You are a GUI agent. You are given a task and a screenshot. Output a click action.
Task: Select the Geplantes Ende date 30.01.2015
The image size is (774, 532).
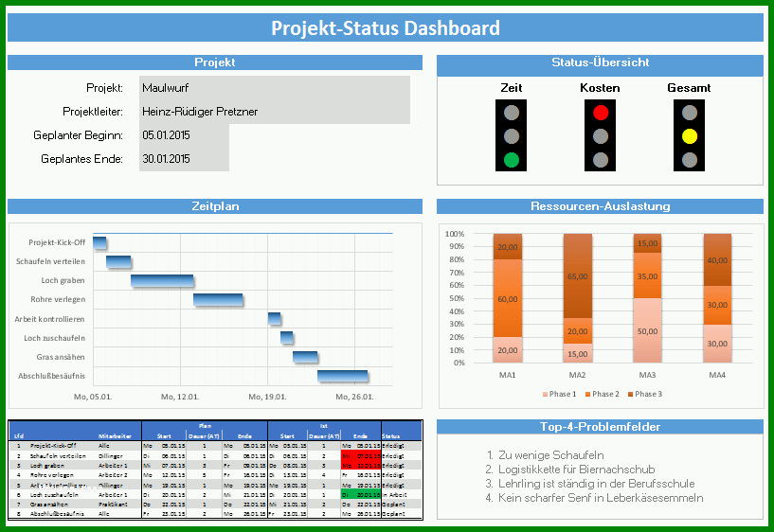tap(184, 159)
